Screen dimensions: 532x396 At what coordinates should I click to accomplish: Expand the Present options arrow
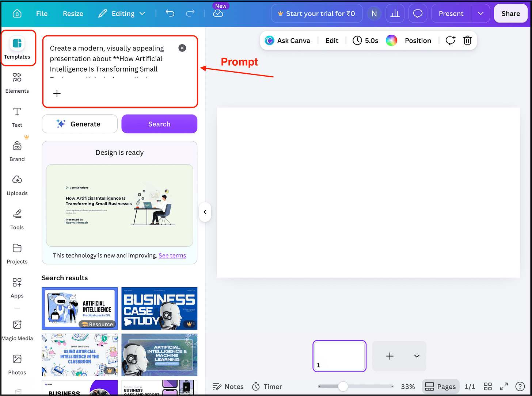481,14
